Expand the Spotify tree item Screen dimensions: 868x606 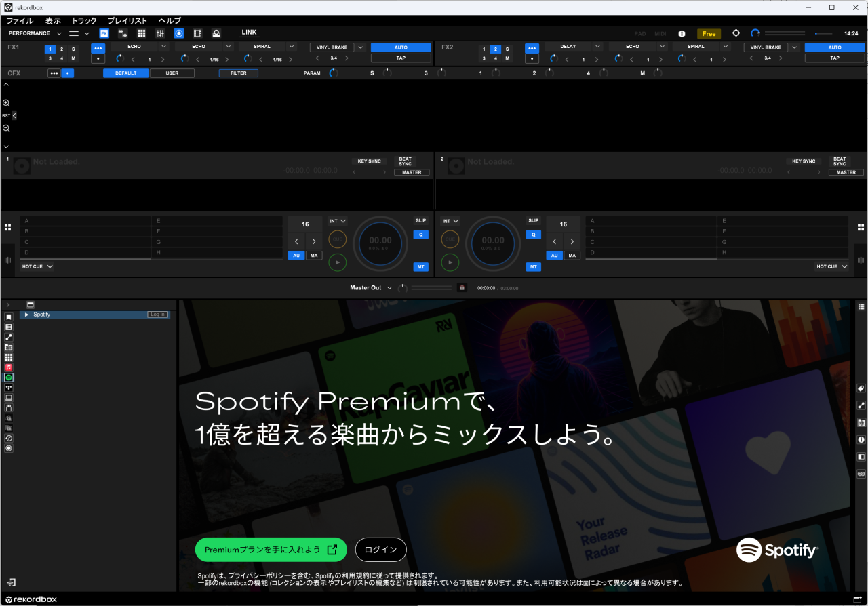[x=26, y=315]
